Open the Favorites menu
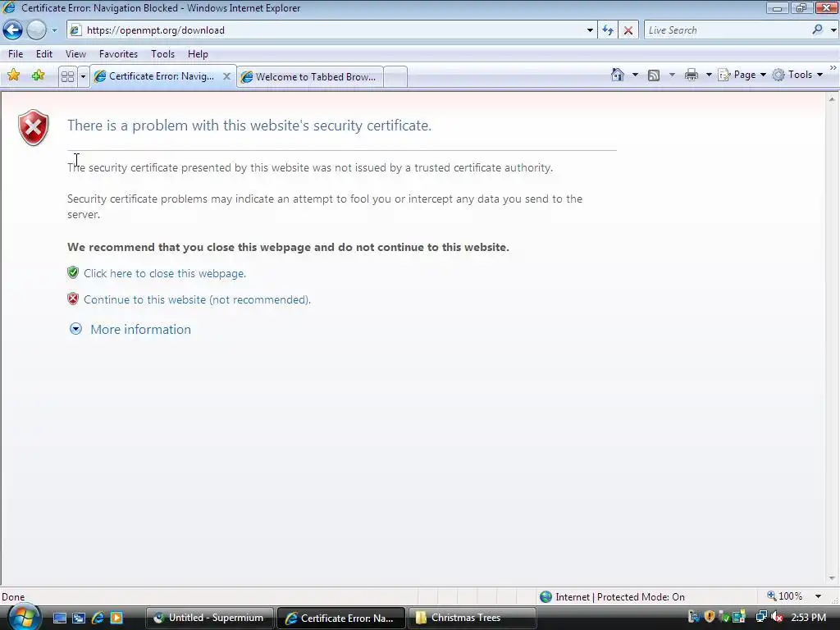 pos(118,54)
